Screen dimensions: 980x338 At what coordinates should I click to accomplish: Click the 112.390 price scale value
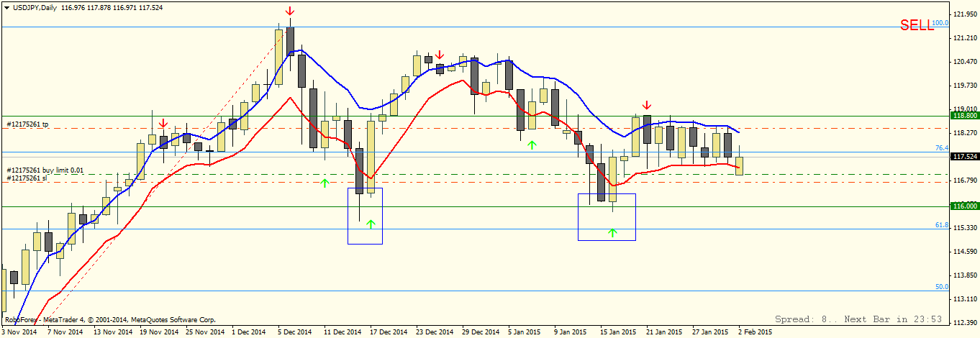[964, 323]
